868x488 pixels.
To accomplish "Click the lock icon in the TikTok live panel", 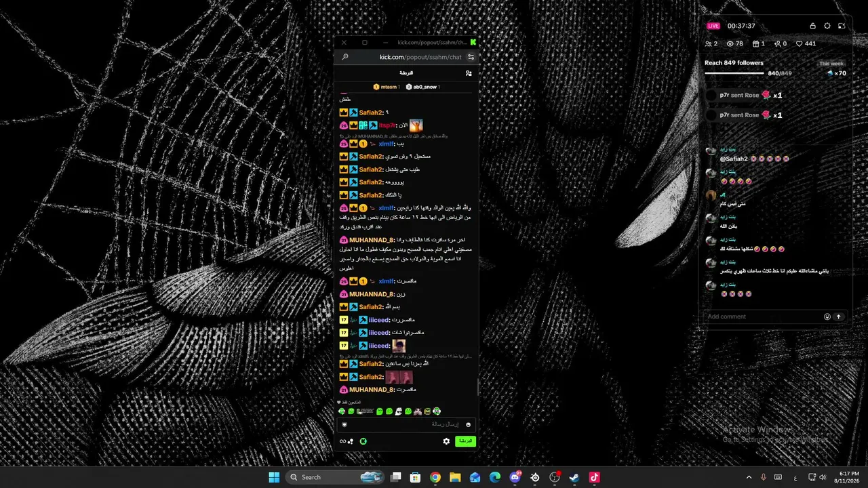I will point(812,26).
